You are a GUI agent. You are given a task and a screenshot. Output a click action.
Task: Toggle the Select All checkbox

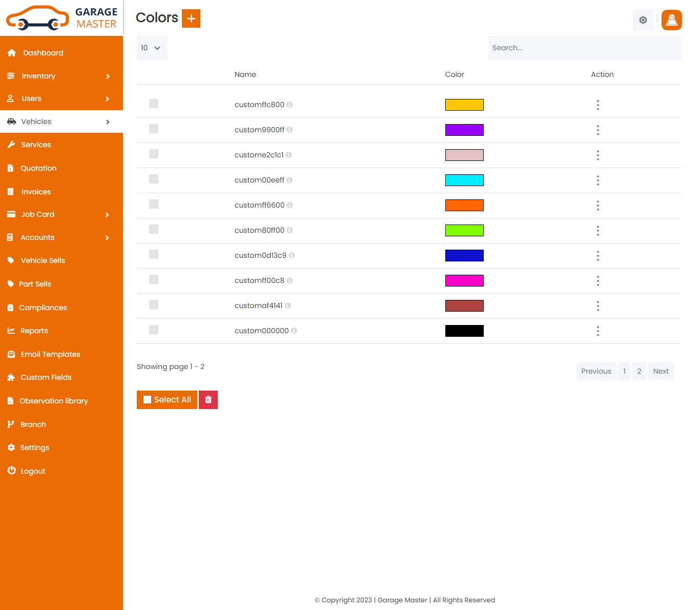click(148, 400)
